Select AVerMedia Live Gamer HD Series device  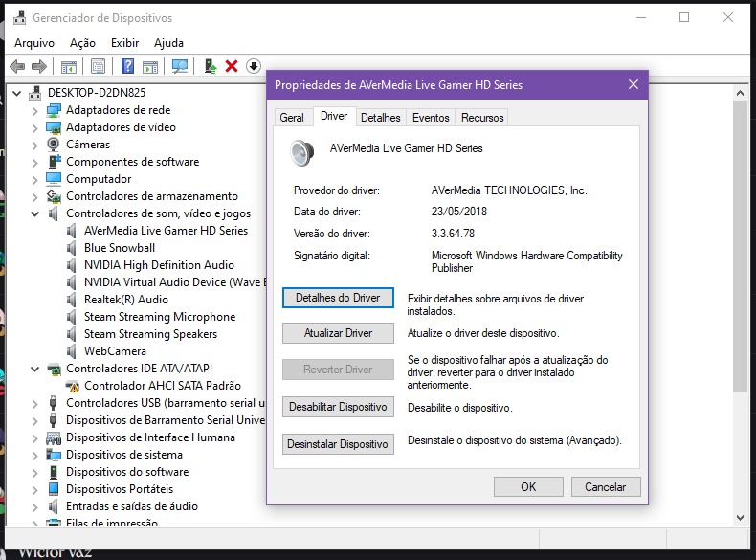pos(166,231)
